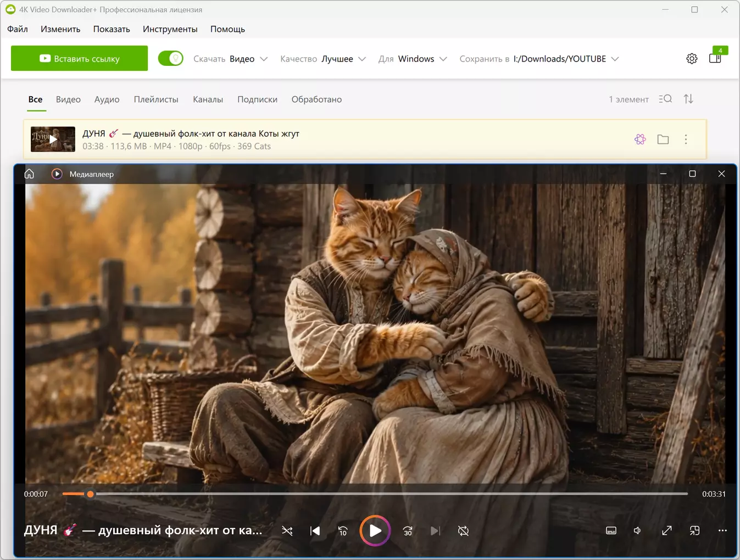Skip forward 30 seconds
Viewport: 740px width, 560px height.
(408, 531)
